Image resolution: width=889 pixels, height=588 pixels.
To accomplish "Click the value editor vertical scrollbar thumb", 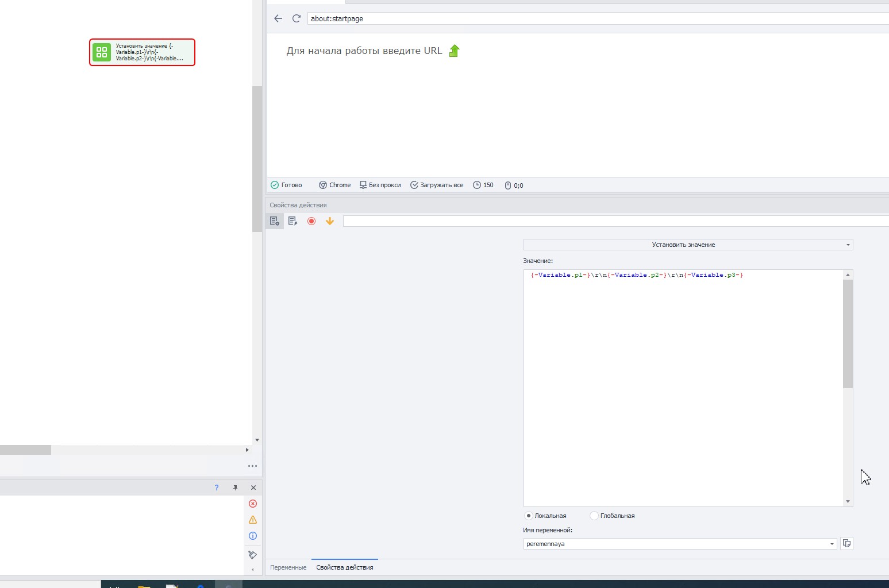I will [848, 334].
